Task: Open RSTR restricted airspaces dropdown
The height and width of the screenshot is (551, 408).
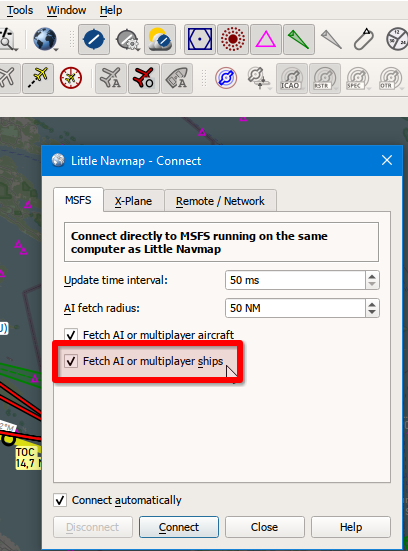Action: (x=325, y=78)
